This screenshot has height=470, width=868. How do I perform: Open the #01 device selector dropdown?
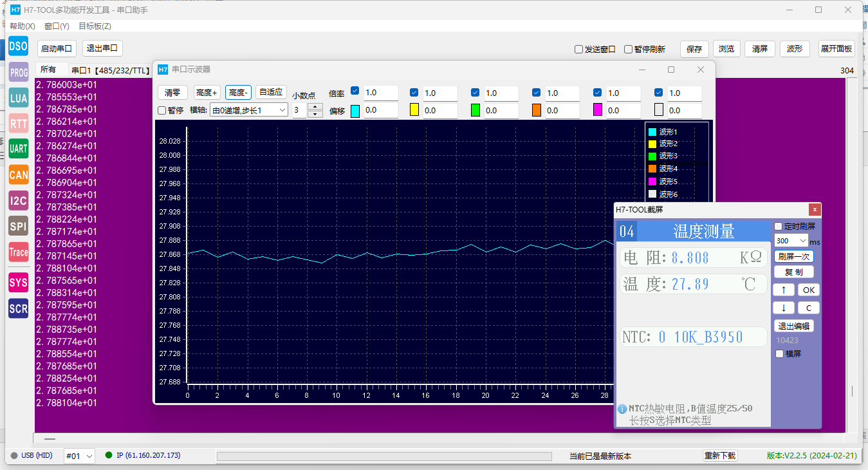click(80, 456)
